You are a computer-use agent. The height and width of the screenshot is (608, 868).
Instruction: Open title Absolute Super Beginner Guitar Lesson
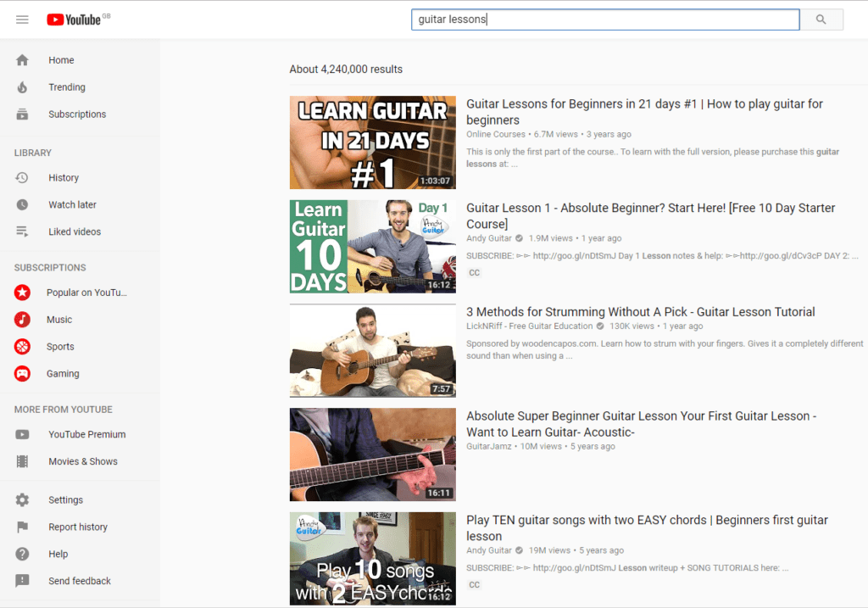tap(641, 424)
